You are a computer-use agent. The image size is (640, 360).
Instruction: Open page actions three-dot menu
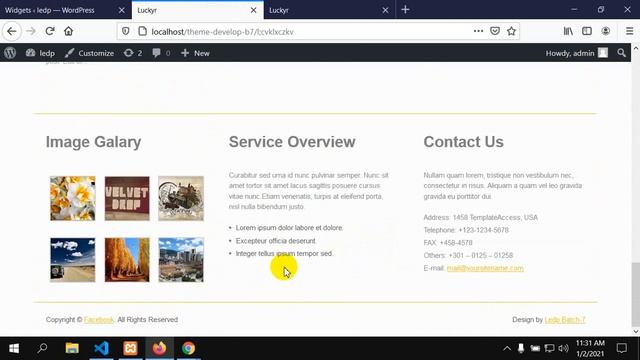478,31
